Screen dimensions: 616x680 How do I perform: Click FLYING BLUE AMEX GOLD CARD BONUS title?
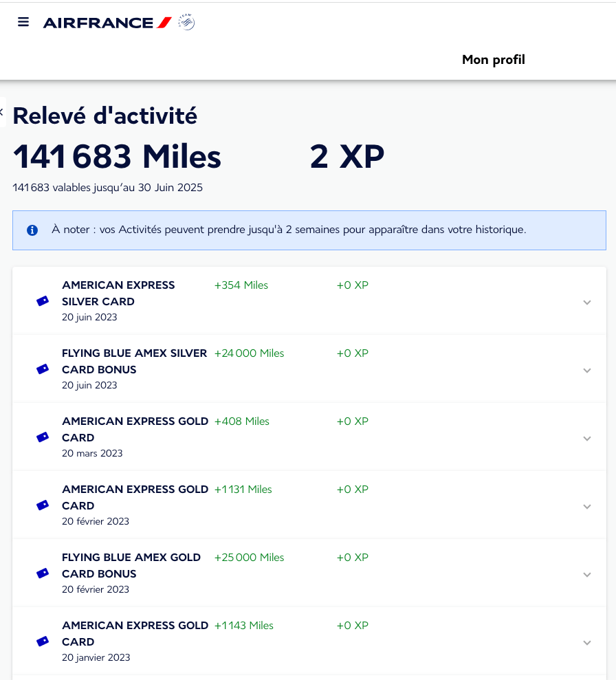[131, 565]
